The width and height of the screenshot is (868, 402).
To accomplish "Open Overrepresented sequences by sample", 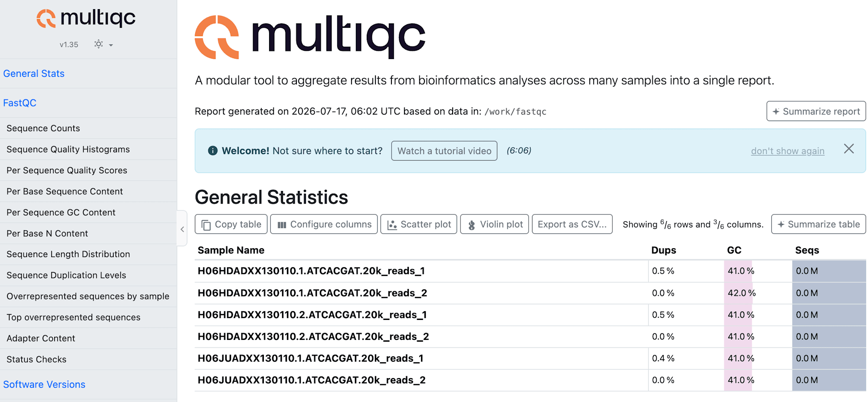I will [88, 296].
